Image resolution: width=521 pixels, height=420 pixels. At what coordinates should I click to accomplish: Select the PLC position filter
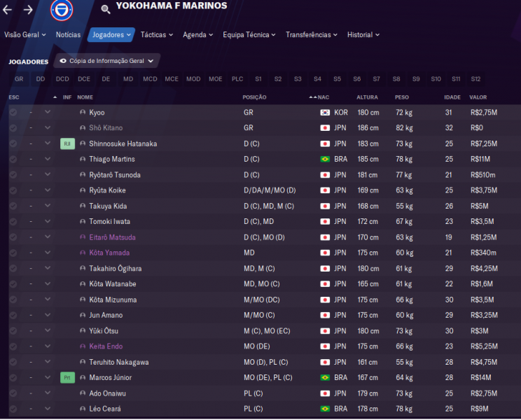point(237,79)
